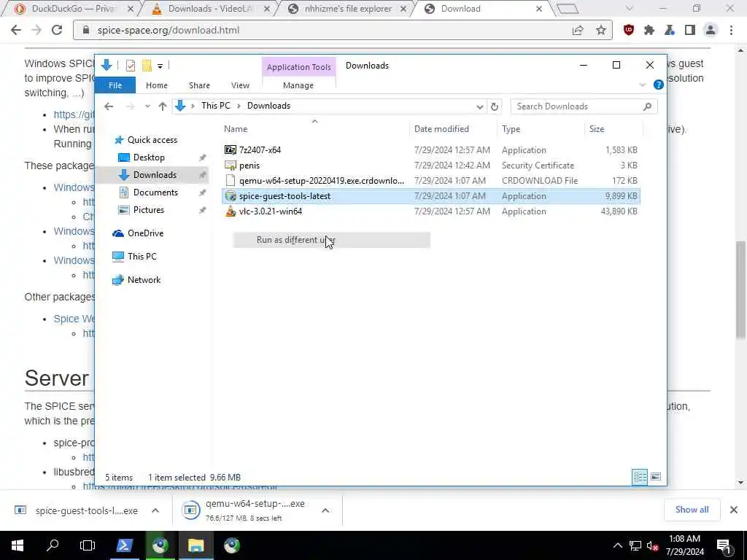Viewport: 747px width, 560px height.
Task: Click Show all downloads button
Action: pyautogui.click(x=692, y=510)
